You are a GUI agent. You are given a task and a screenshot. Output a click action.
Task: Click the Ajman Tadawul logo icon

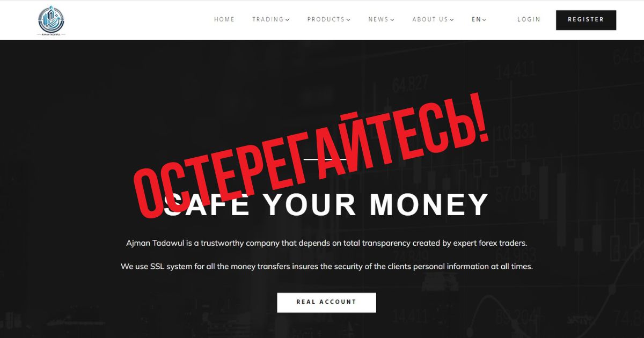[51, 20]
